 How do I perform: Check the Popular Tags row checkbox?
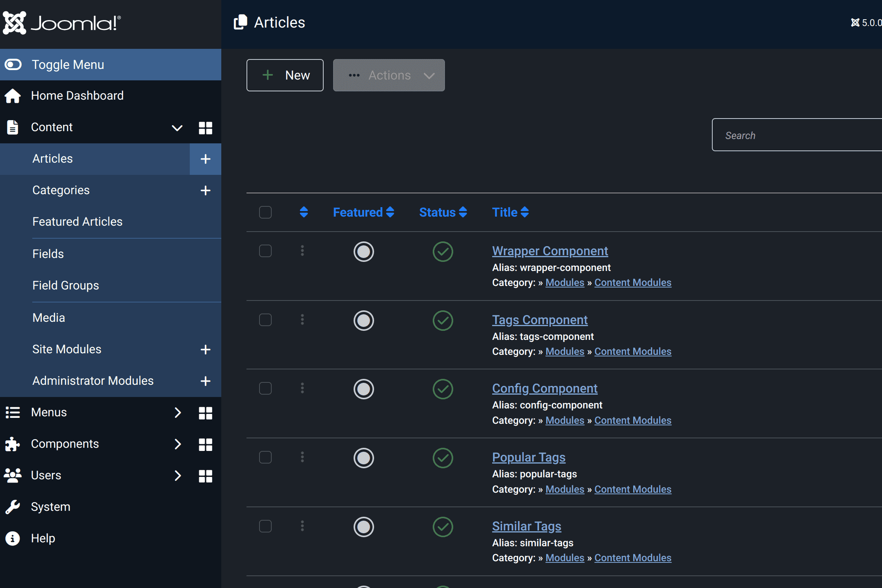coord(265,457)
